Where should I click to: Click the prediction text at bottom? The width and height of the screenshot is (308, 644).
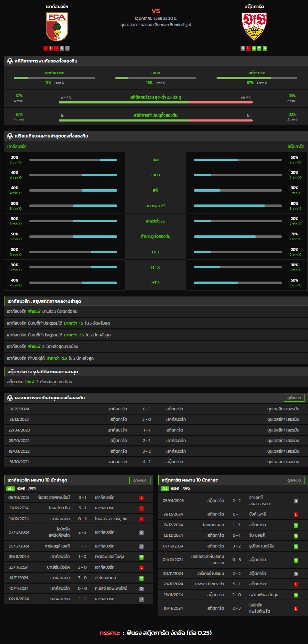156,633
